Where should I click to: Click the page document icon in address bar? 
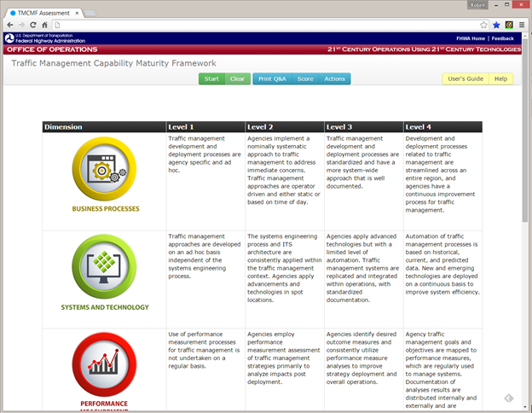point(57,25)
